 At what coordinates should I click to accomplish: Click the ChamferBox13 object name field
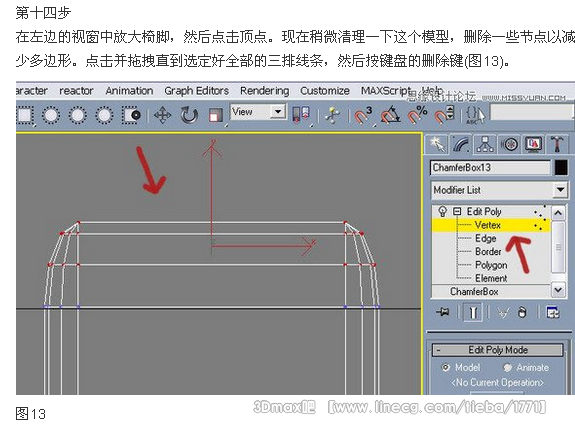pyautogui.click(x=490, y=168)
